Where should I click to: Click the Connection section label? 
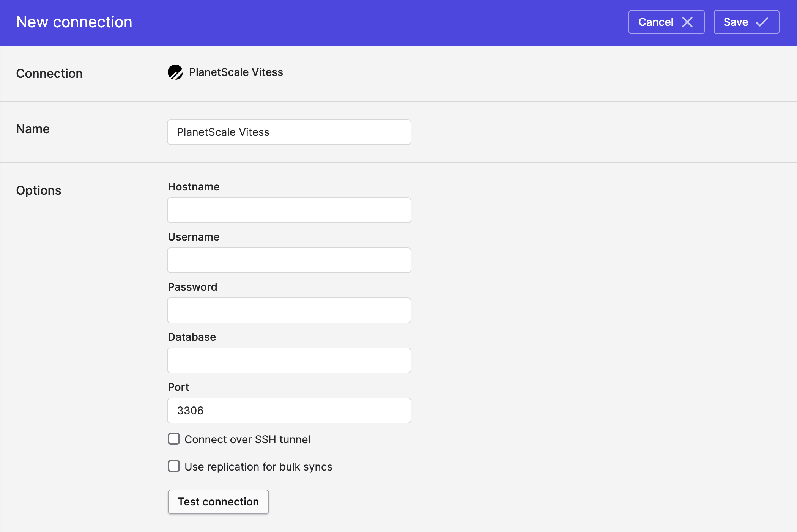coord(49,74)
